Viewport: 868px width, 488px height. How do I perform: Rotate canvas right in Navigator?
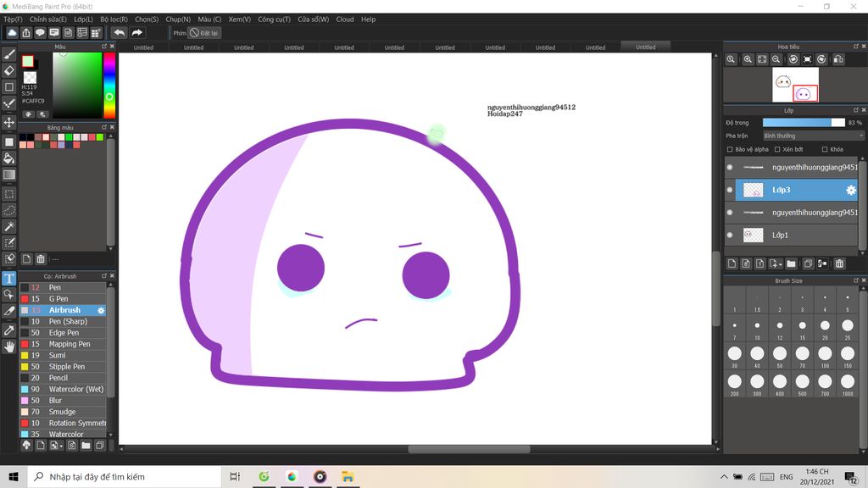pyautogui.click(x=821, y=59)
